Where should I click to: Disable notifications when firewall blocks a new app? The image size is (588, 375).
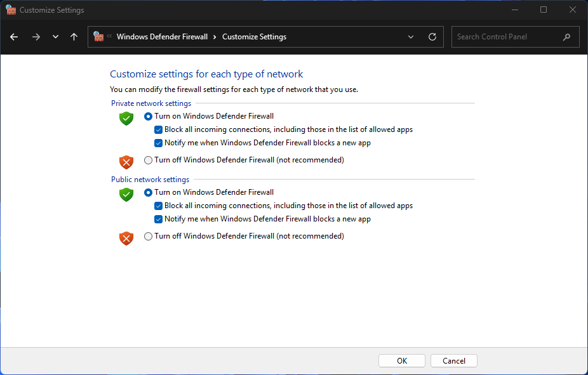[x=158, y=143]
